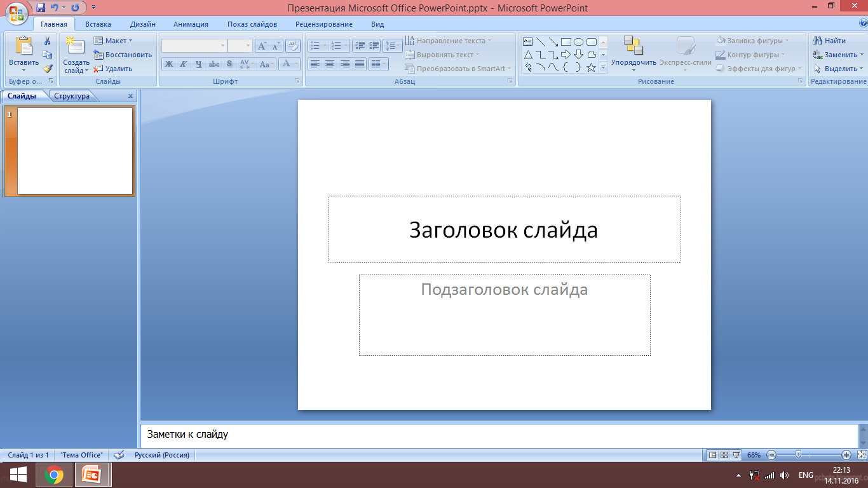Image resolution: width=868 pixels, height=488 pixels.
Task: Click the Заметки к слайду notes field
Action: pos(499,435)
